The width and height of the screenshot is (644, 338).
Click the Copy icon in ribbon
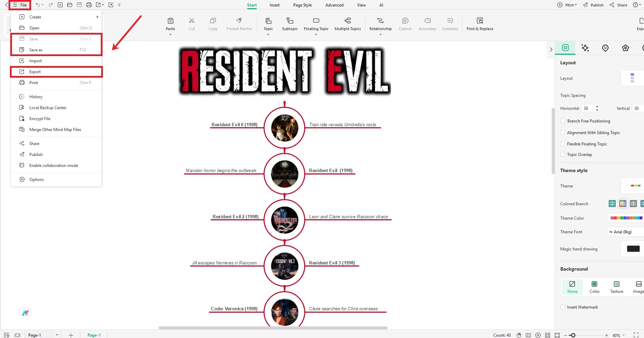[213, 21]
